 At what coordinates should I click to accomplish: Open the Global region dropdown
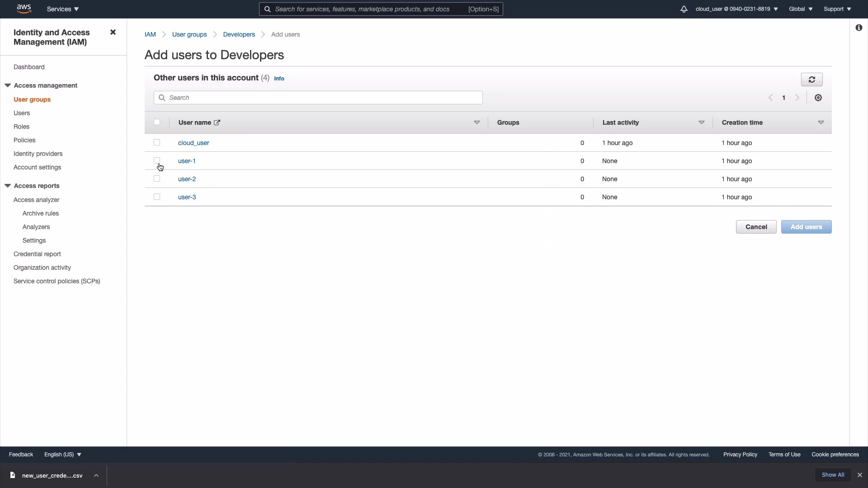tap(800, 9)
